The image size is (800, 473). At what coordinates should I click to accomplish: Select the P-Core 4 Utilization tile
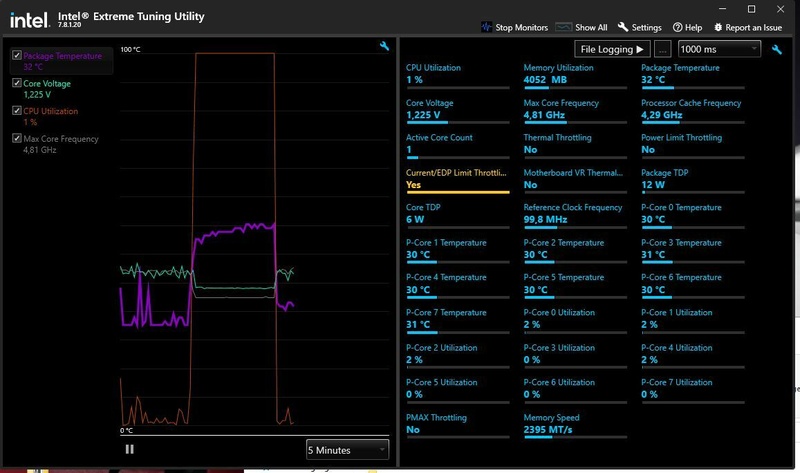692,356
